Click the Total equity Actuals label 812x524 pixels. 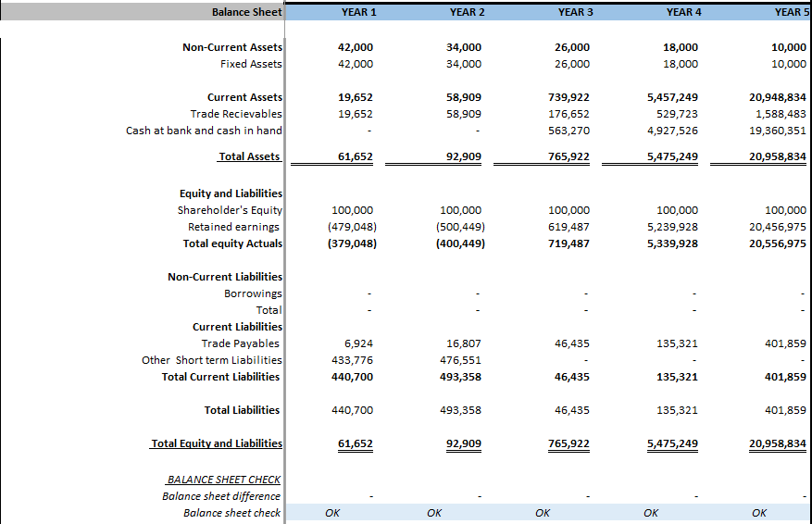[x=232, y=243]
